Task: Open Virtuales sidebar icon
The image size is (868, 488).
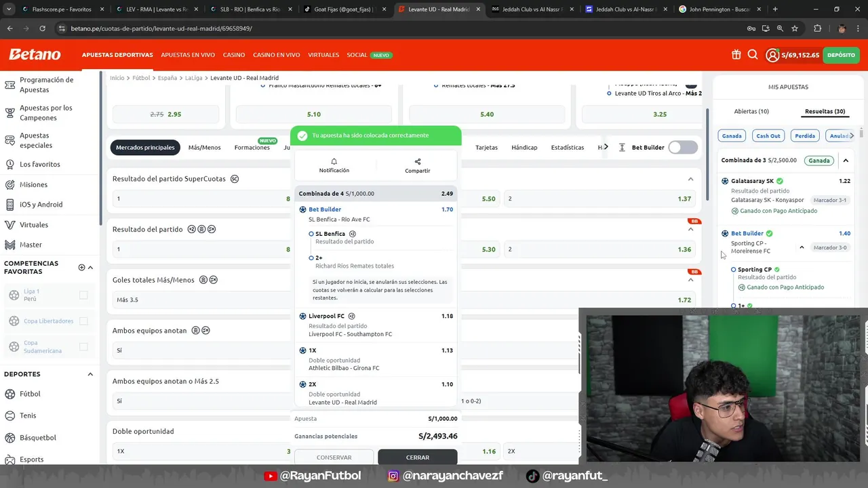Action: click(10, 224)
